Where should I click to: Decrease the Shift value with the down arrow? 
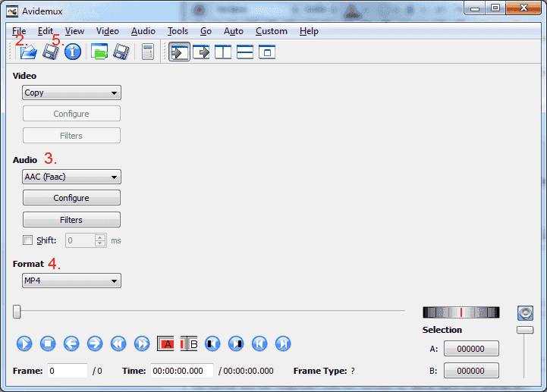tap(100, 243)
